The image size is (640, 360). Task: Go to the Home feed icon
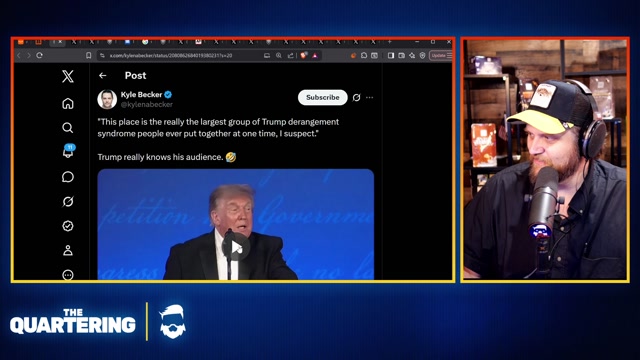[x=68, y=103]
